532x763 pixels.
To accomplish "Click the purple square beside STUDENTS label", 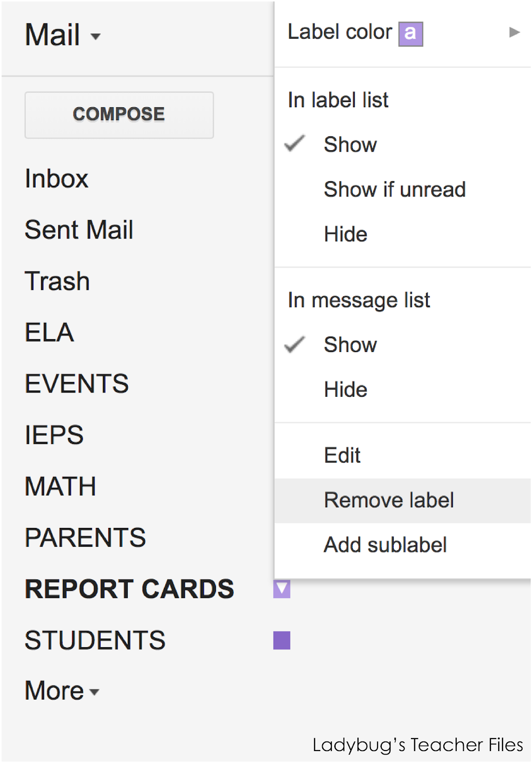I will coord(282,640).
